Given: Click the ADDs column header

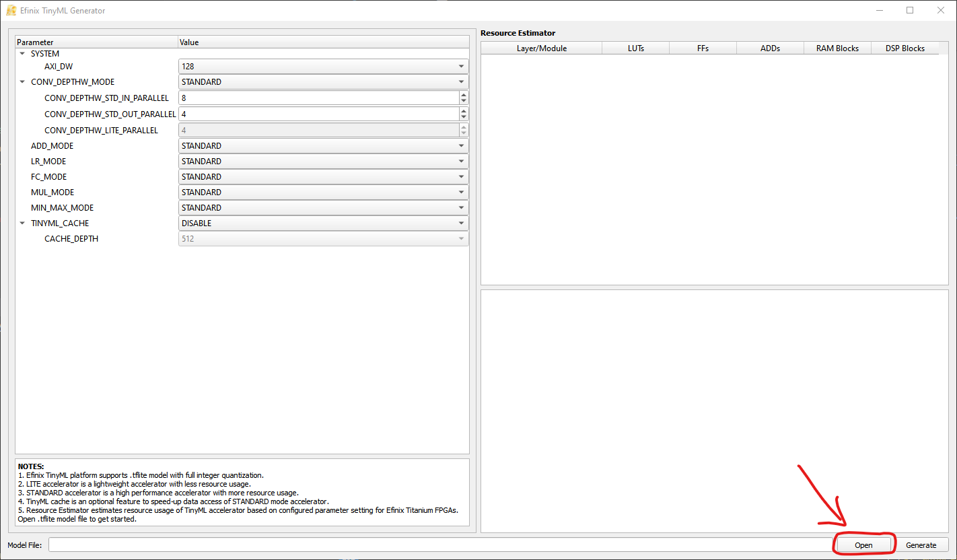Looking at the screenshot, I should click(771, 48).
